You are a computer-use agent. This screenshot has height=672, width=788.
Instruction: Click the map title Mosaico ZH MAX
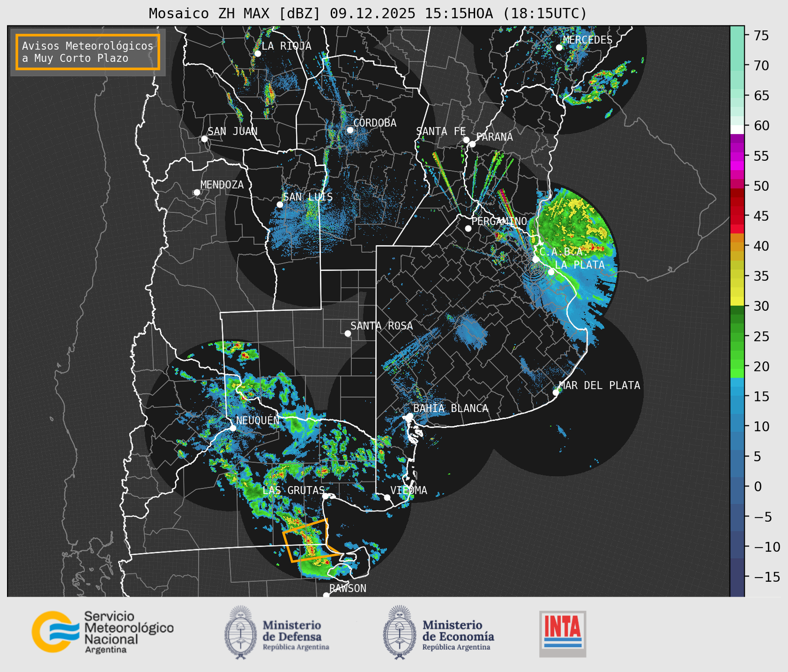click(x=368, y=14)
